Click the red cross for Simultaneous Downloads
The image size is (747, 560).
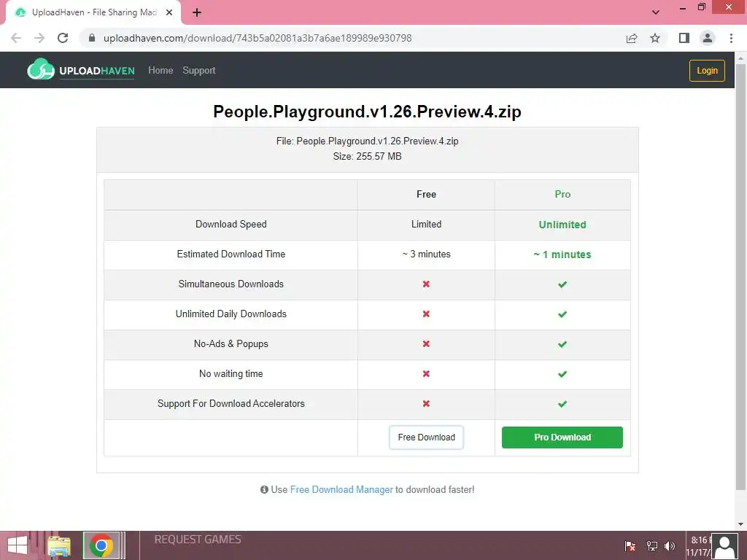coord(426,284)
